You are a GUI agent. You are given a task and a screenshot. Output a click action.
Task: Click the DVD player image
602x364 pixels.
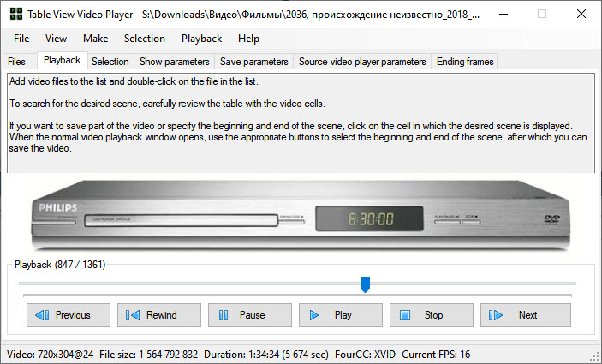click(x=301, y=215)
